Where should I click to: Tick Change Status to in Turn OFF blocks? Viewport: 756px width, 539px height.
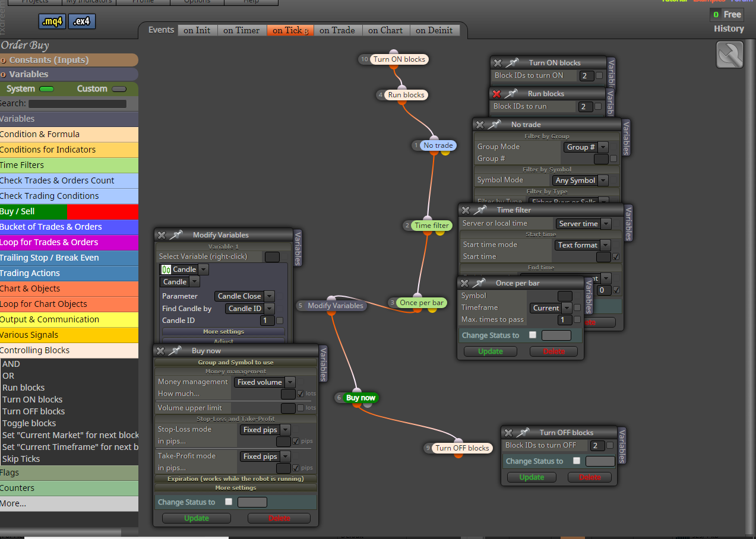click(x=576, y=461)
